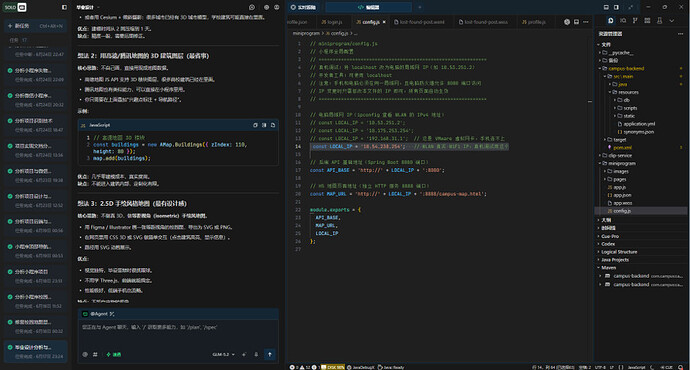This screenshot has height=370, width=690.
Task: Apply the JavaScript code block to a new file
Action: click(273, 125)
